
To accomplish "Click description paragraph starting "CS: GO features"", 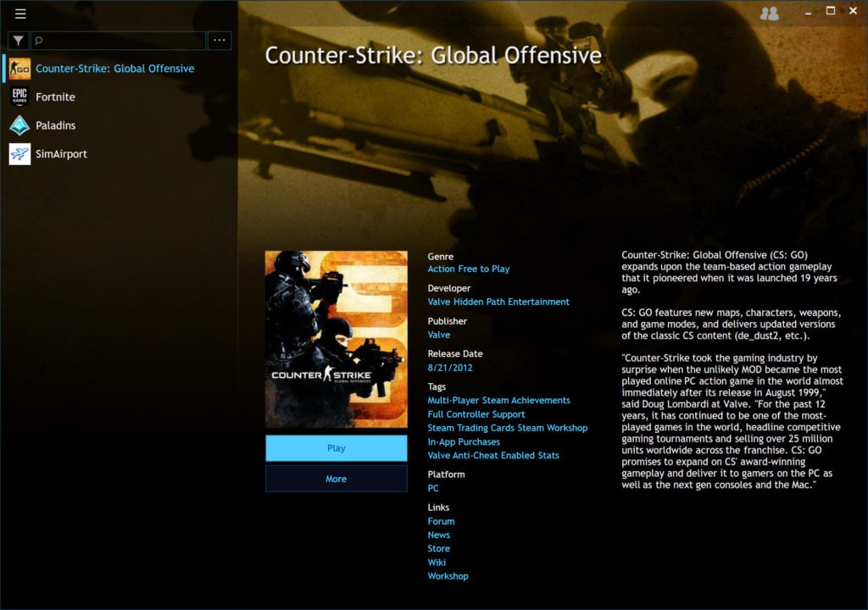I will tap(731, 324).
